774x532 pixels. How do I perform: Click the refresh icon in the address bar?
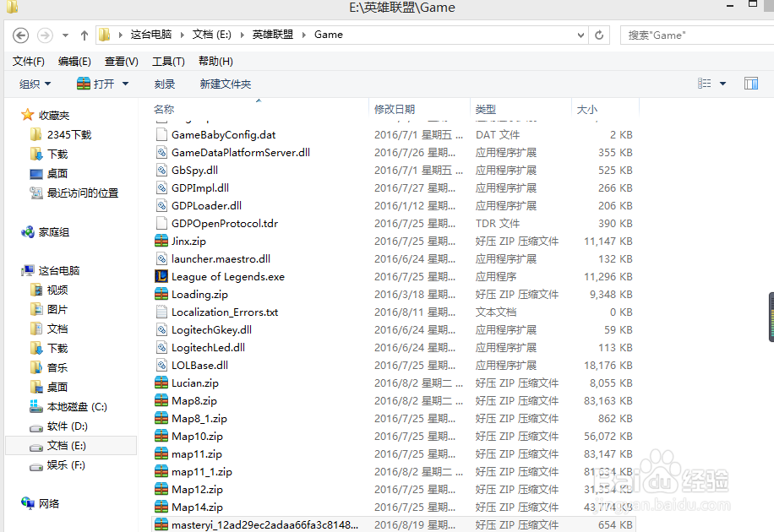pos(599,35)
